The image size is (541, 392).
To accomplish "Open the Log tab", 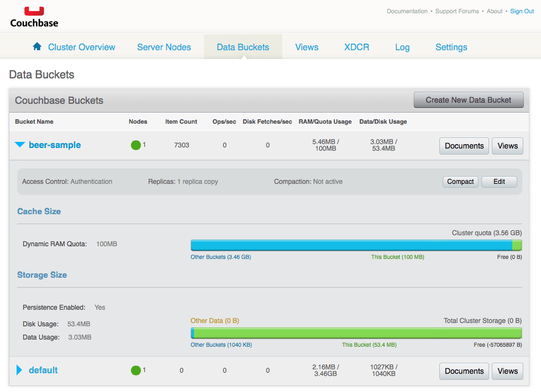I will [x=402, y=47].
